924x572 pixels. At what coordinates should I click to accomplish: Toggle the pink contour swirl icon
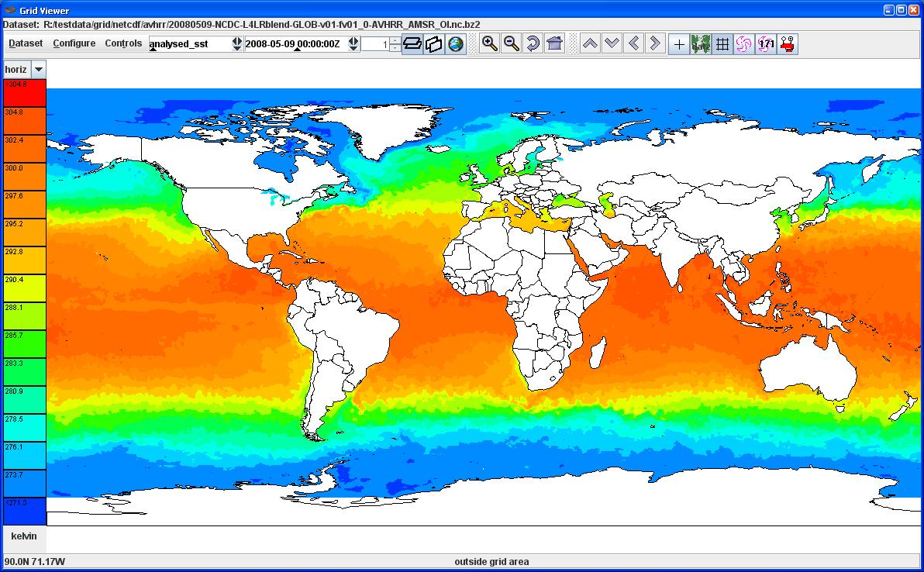(x=744, y=44)
